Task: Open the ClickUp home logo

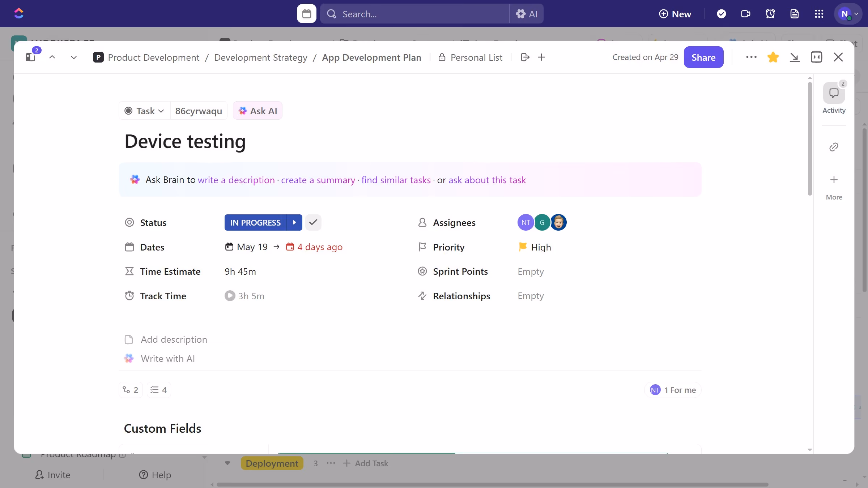Action: (x=19, y=14)
